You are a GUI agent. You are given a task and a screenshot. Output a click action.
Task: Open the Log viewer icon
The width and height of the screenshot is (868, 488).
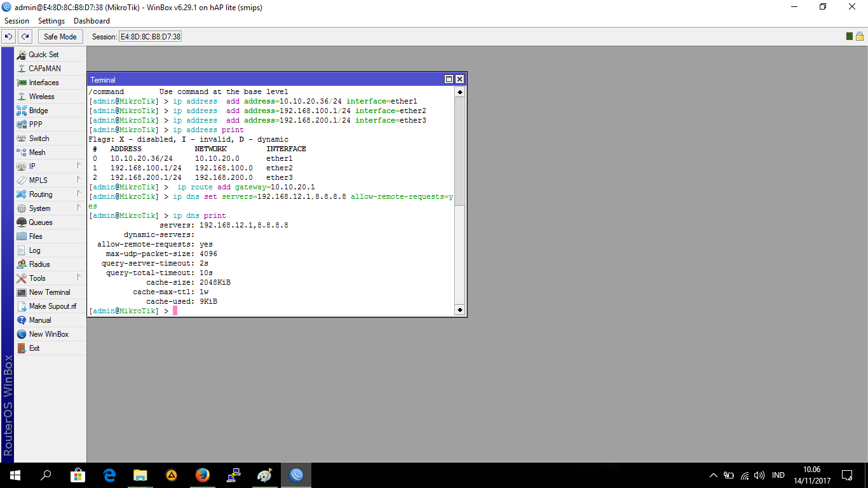pyautogui.click(x=22, y=250)
